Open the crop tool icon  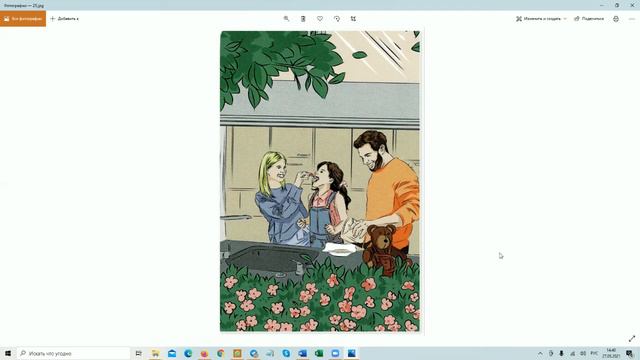pos(353,19)
